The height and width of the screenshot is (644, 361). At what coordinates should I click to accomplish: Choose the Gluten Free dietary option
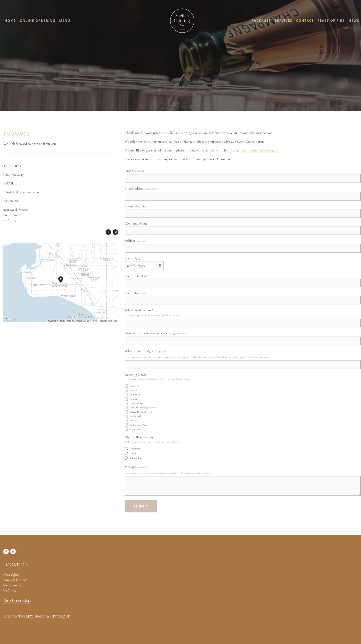coord(126,458)
